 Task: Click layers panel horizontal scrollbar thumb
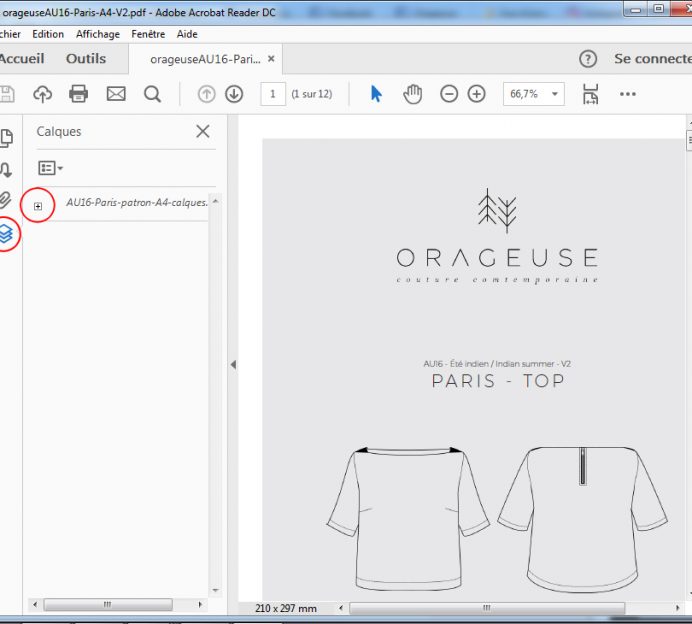pyautogui.click(x=108, y=604)
